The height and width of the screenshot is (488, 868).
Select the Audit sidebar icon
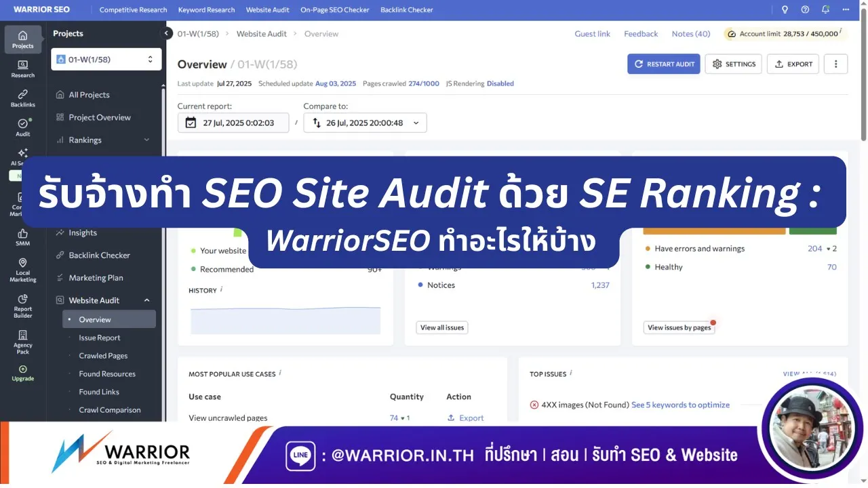tap(22, 127)
